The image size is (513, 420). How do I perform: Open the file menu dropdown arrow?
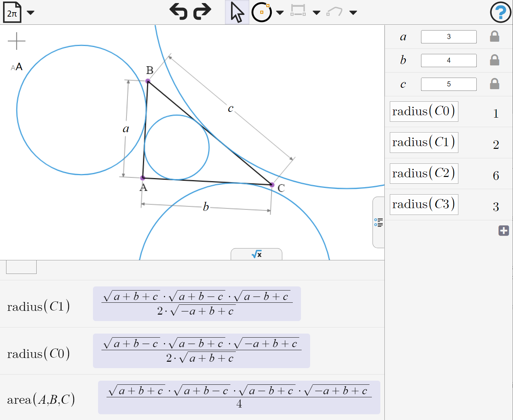31,13
